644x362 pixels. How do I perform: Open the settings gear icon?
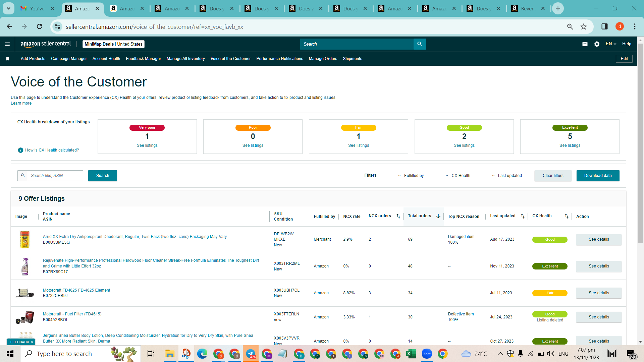coord(597,44)
